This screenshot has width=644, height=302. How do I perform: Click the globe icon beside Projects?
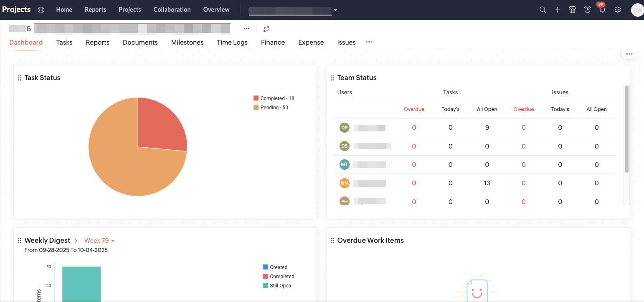coord(41,10)
